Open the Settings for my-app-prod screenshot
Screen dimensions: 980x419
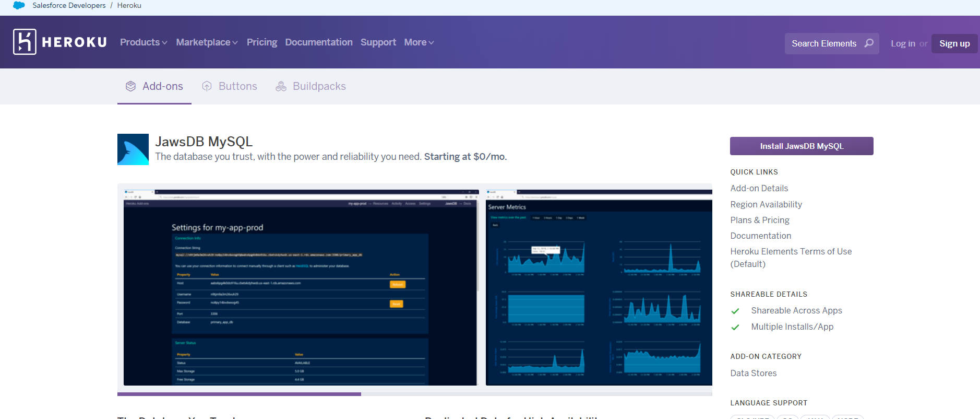[x=301, y=287]
